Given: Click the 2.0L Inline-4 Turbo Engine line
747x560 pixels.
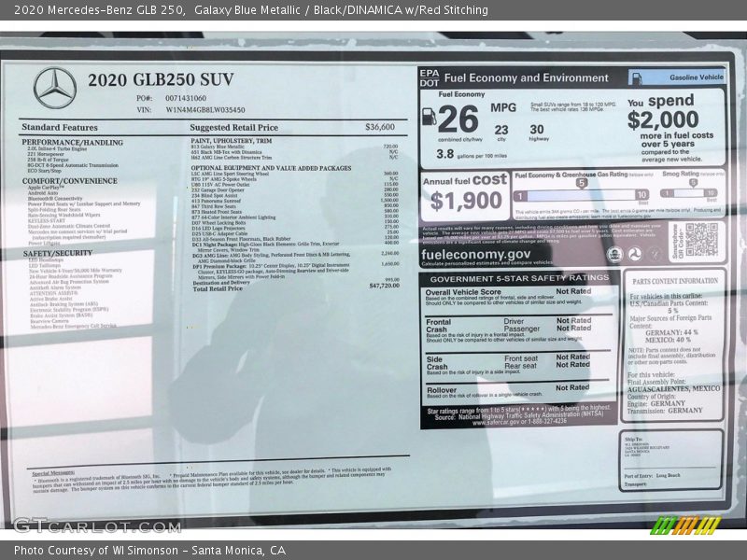Looking at the screenshot, I should point(57,149).
